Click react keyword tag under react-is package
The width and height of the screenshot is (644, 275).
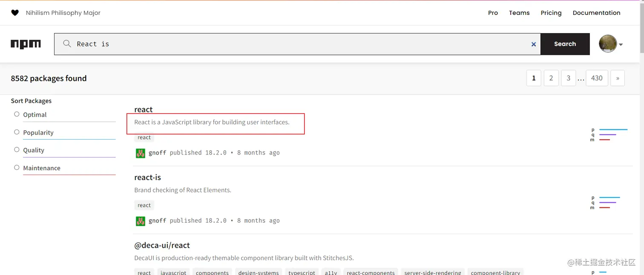pos(144,205)
